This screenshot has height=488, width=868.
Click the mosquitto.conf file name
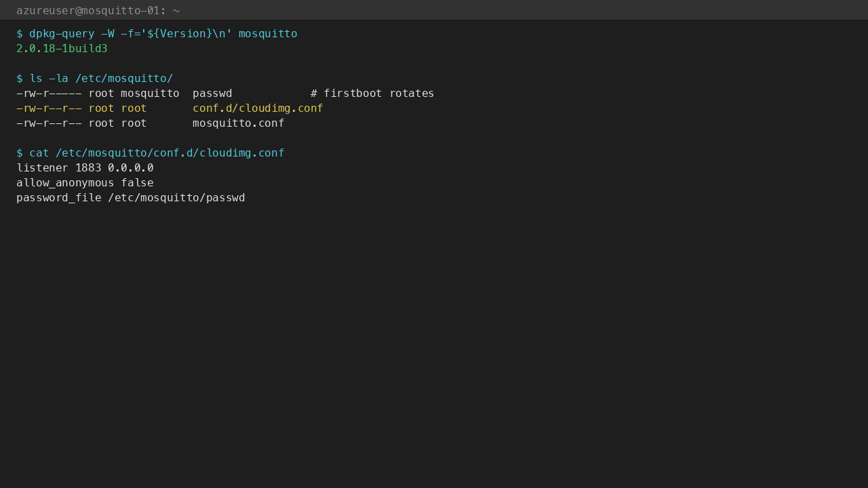238,123
